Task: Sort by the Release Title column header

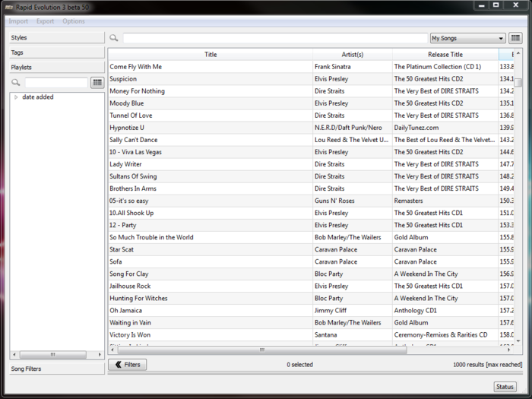Action: click(445, 55)
